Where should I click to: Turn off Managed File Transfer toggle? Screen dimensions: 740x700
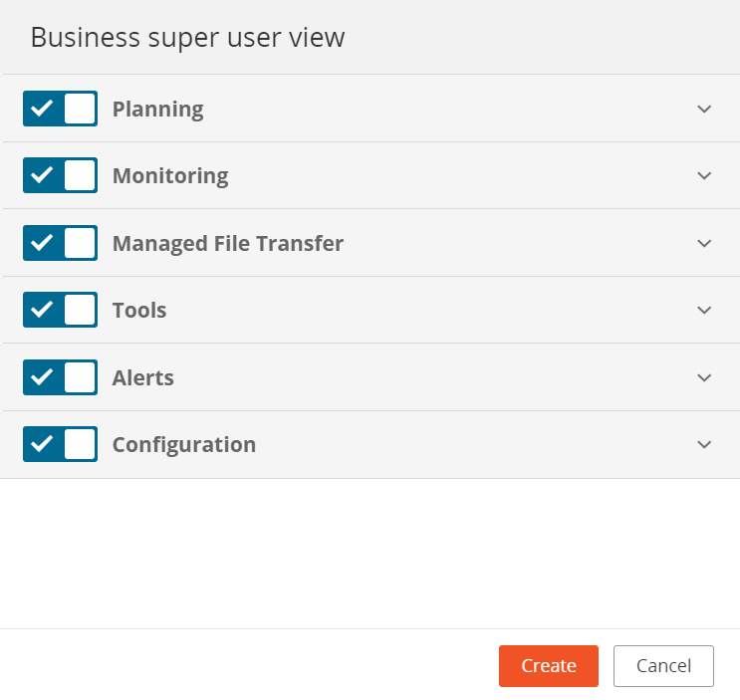60,243
